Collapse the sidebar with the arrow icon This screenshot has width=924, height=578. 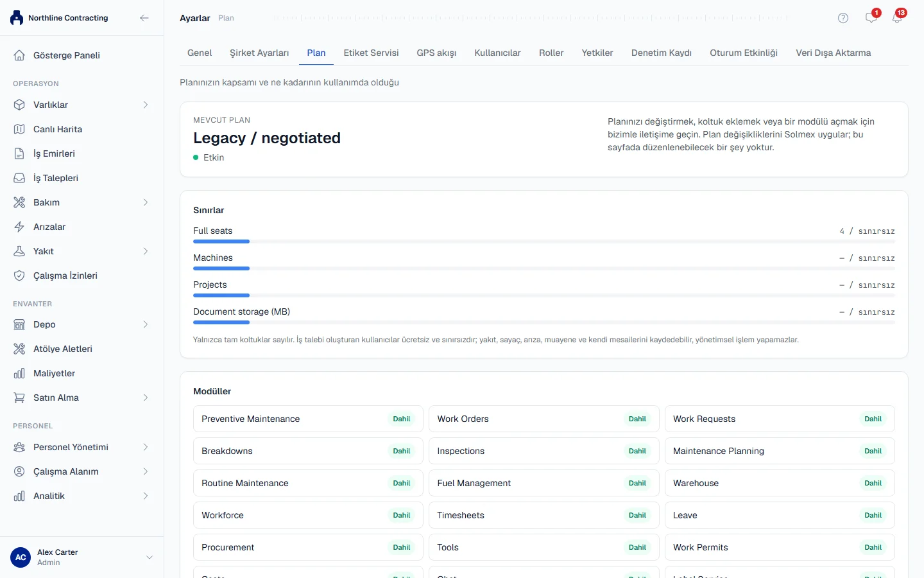click(x=144, y=18)
